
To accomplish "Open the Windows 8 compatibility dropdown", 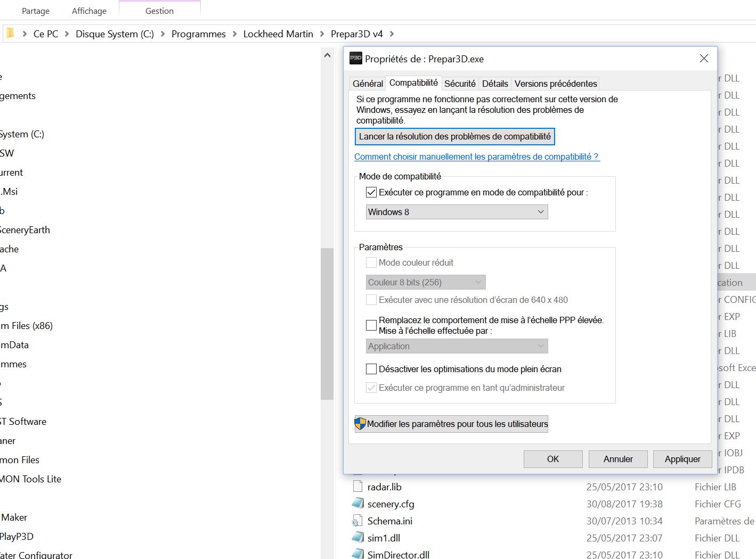I will 457,212.
